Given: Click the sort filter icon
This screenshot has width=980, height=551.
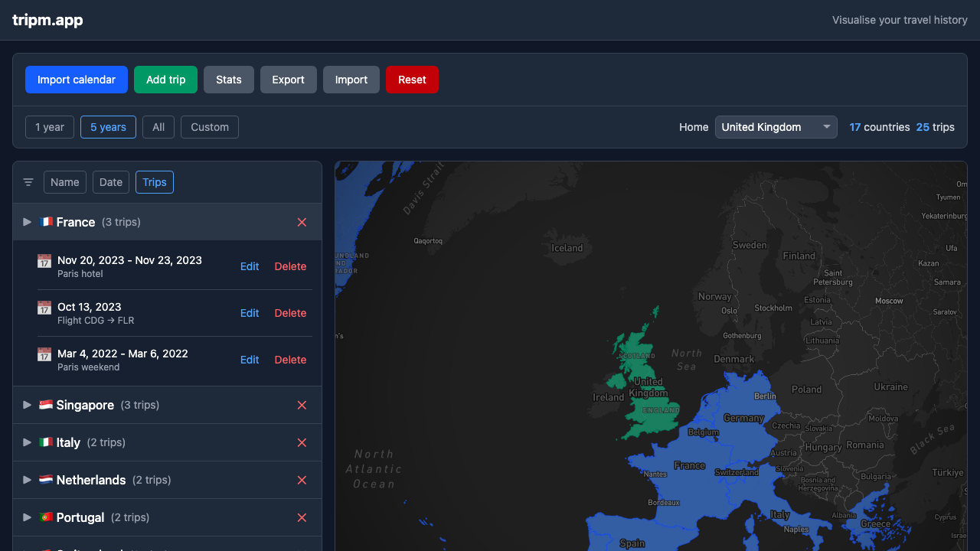Looking at the screenshot, I should click(28, 182).
